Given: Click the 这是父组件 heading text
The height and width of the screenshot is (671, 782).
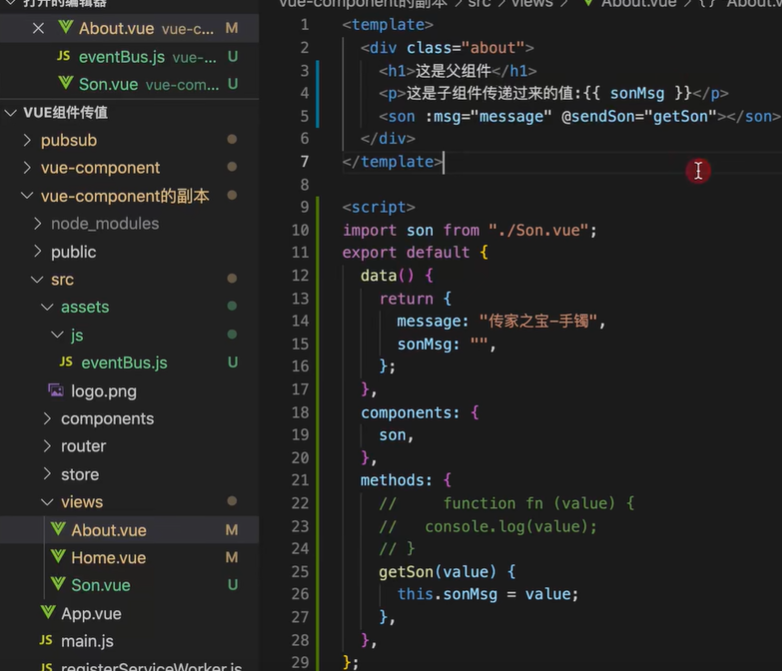Looking at the screenshot, I should (453, 71).
